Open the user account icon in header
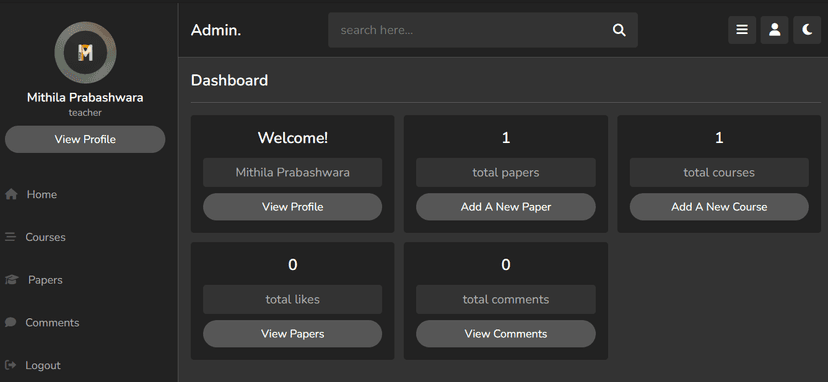The height and width of the screenshot is (382, 828). coord(775,30)
